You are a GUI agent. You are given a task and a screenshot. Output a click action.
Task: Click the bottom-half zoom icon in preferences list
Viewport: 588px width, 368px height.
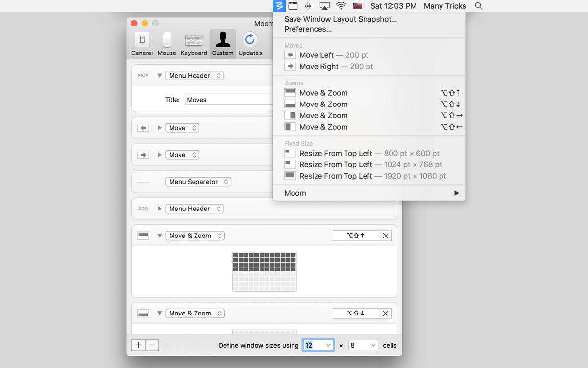tap(143, 313)
